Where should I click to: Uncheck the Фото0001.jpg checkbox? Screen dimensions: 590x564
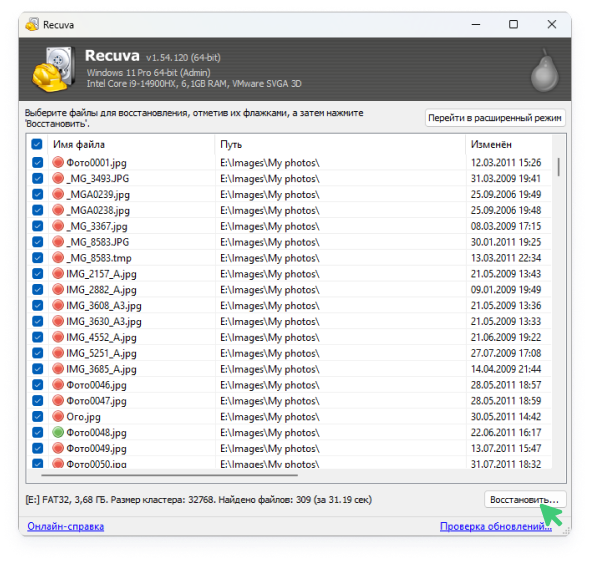click(x=38, y=162)
